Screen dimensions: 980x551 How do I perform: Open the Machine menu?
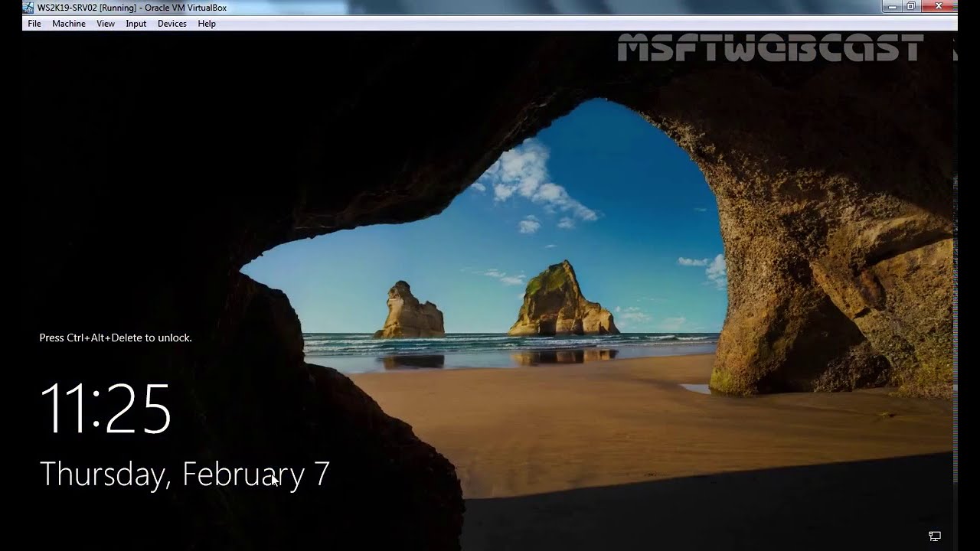pos(69,24)
